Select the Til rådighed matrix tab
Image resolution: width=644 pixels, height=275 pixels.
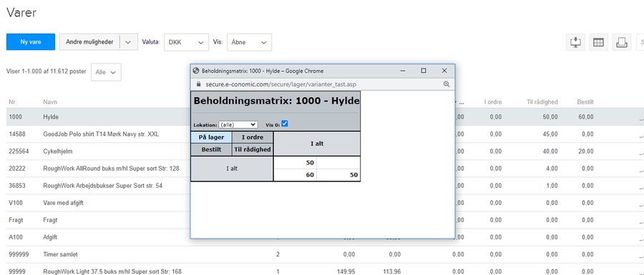pos(253,149)
